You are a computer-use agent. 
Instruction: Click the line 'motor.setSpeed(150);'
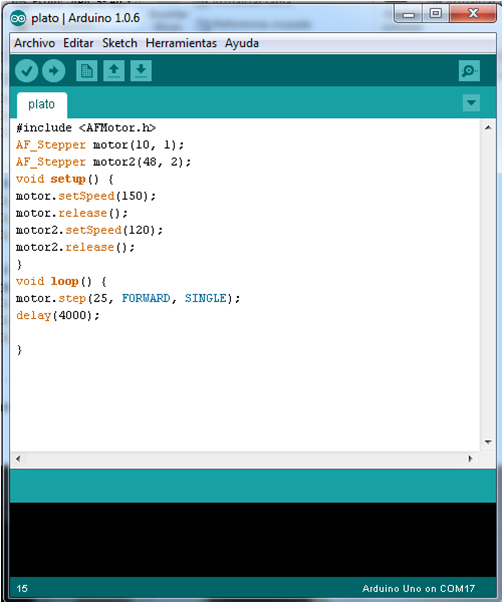(86, 196)
